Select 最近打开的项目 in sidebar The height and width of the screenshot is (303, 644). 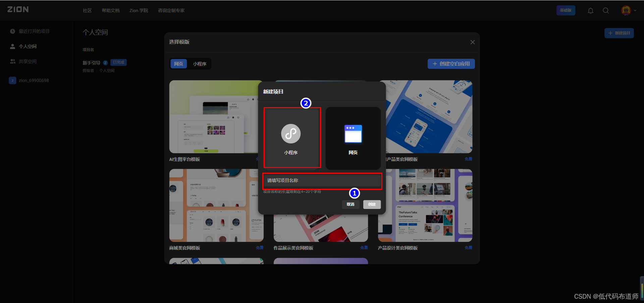34,31
